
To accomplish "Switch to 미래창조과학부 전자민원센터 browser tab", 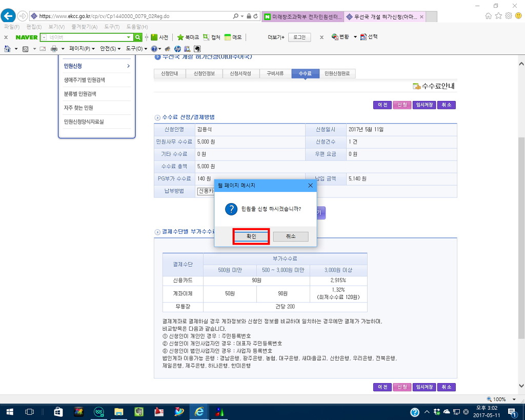I will point(302,16).
